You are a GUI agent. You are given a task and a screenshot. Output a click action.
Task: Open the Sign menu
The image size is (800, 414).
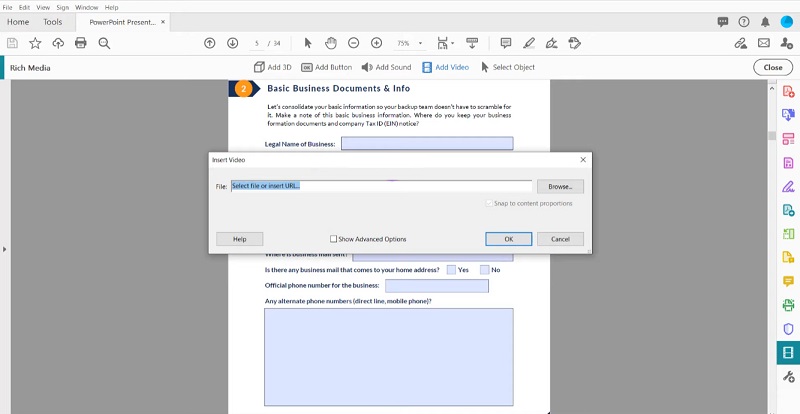pos(63,7)
